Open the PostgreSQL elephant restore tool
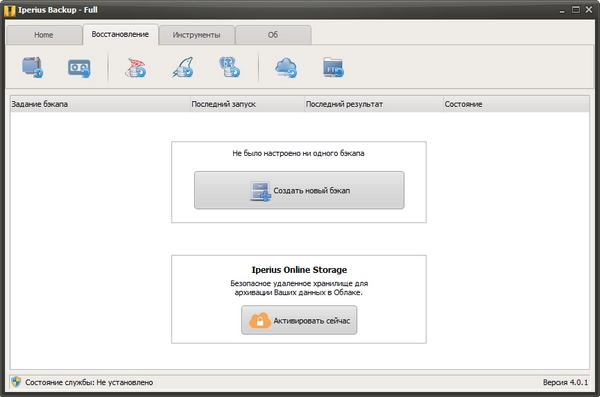The width and height of the screenshot is (600, 397). [x=230, y=67]
